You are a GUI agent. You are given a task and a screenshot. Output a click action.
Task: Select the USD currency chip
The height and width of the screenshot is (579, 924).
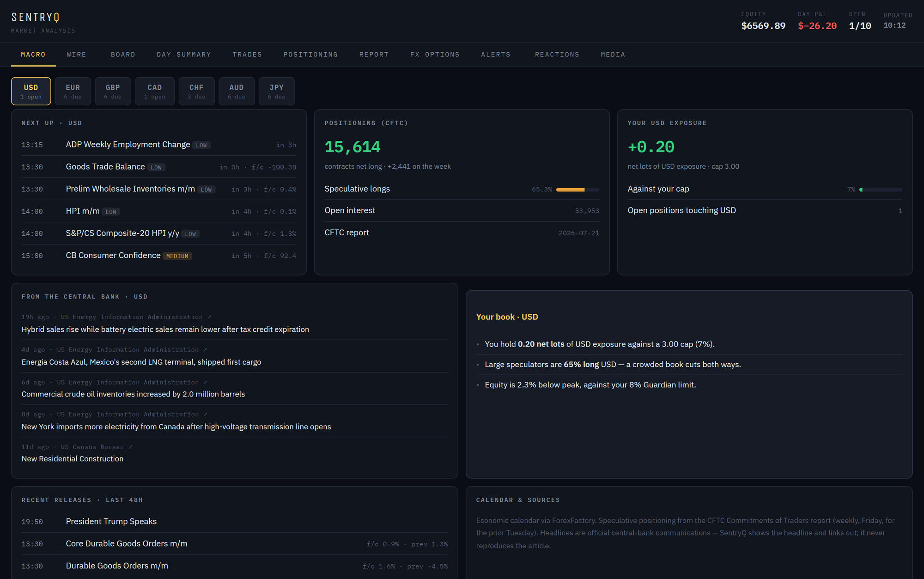coord(31,91)
